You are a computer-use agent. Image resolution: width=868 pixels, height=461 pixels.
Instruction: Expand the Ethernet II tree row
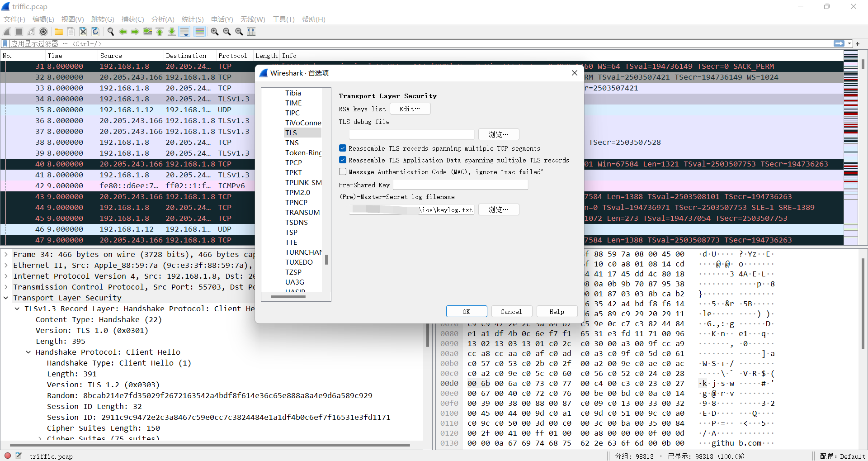point(6,265)
